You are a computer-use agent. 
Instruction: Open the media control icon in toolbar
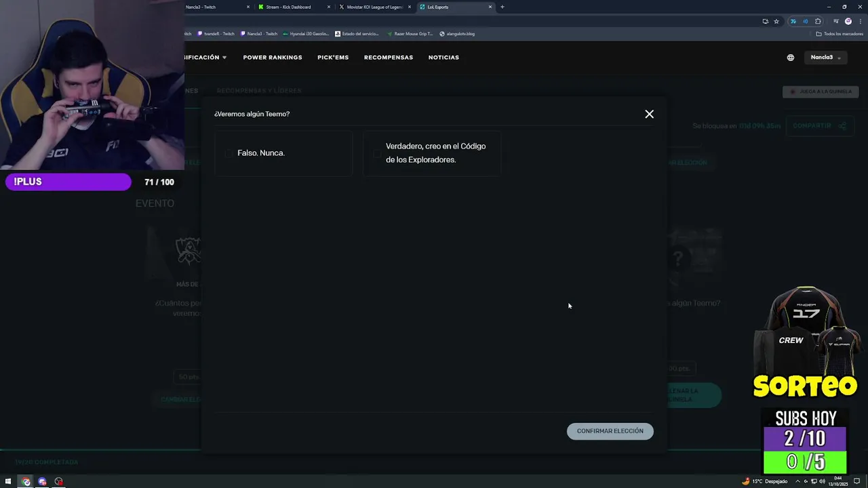pos(836,21)
